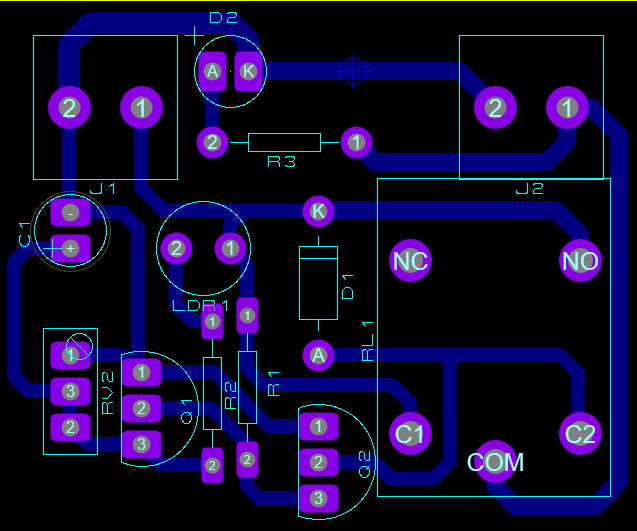637x531 pixels.
Task: Click the cathode pad K of D2
Action: (249, 72)
